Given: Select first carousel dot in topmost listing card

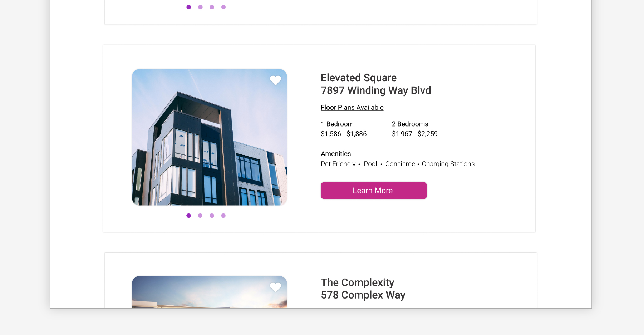Looking at the screenshot, I should (189, 7).
